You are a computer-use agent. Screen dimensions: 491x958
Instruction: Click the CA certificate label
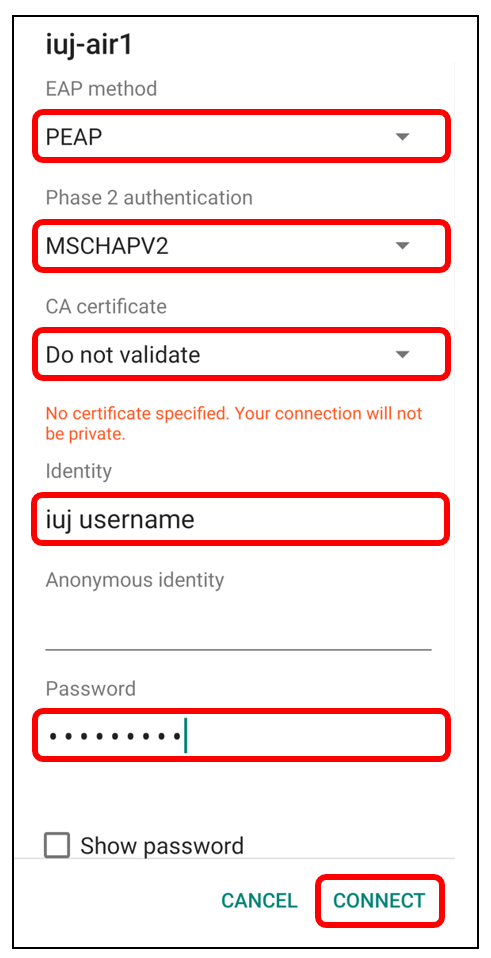click(106, 306)
